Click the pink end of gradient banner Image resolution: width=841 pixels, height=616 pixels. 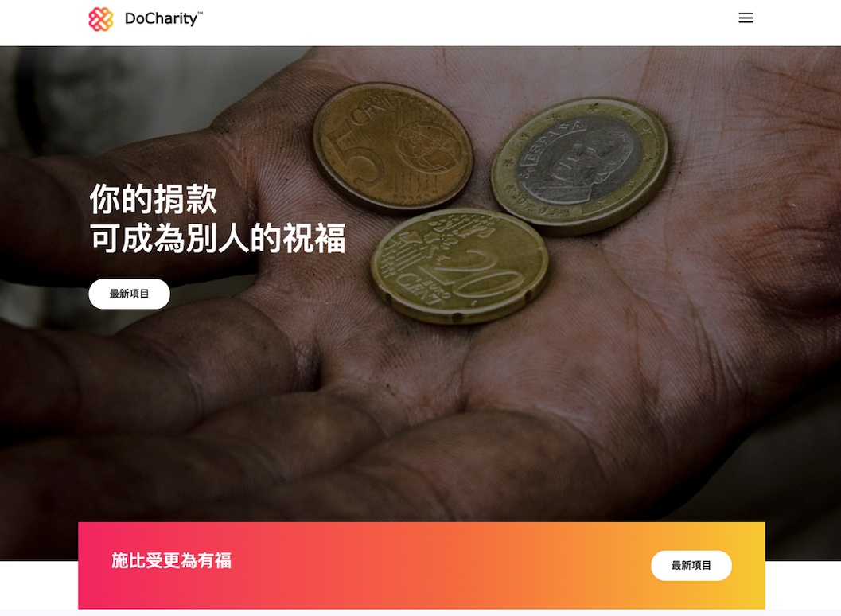(x=96, y=566)
